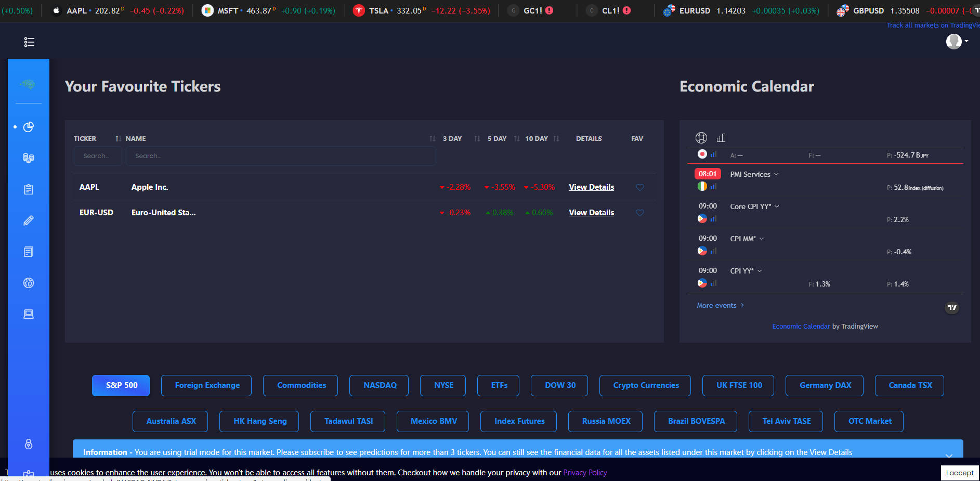Toggle favourite heart for EUR-USD

640,213
